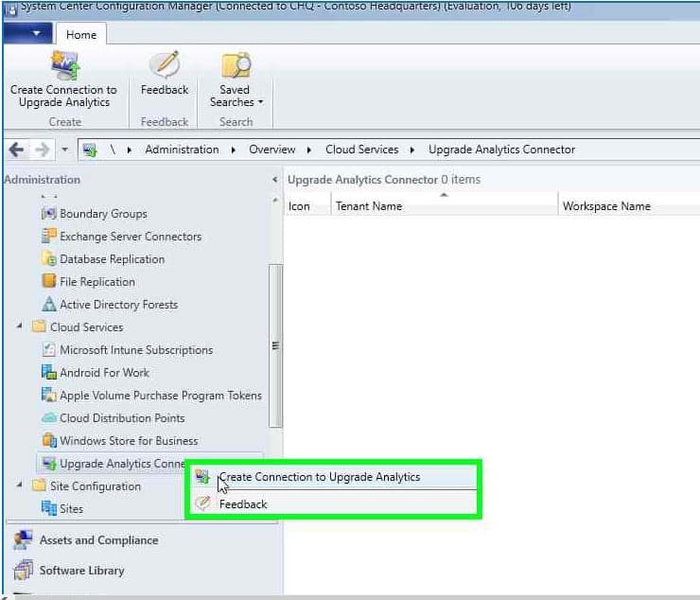Select Cloud Services in the breadcrumb path

(361, 150)
